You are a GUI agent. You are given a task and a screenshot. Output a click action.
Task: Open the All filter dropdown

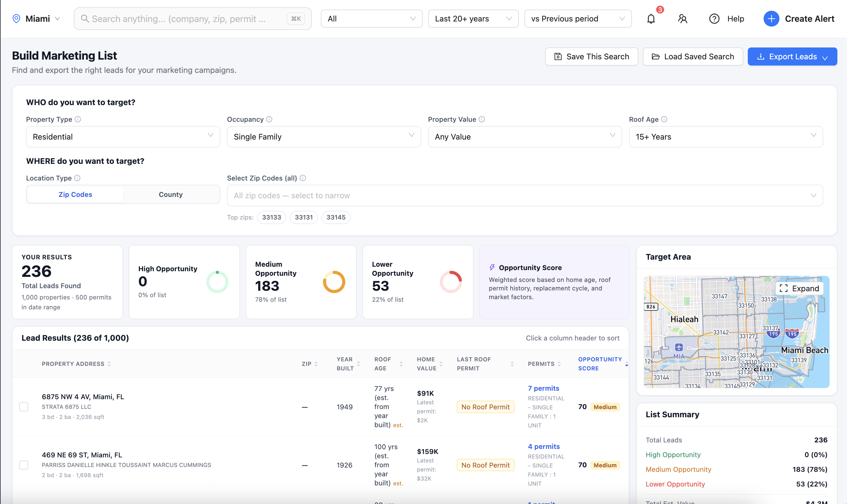[371, 19]
